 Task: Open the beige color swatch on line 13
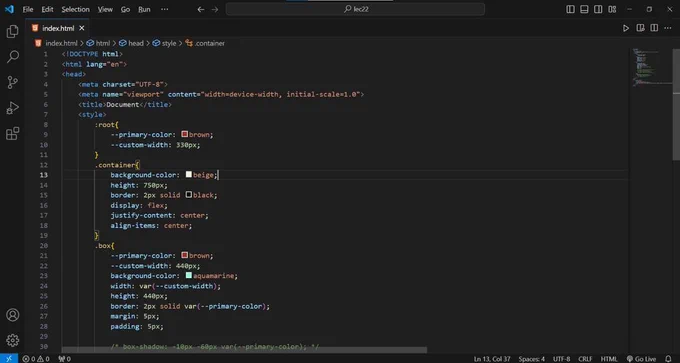click(x=189, y=175)
